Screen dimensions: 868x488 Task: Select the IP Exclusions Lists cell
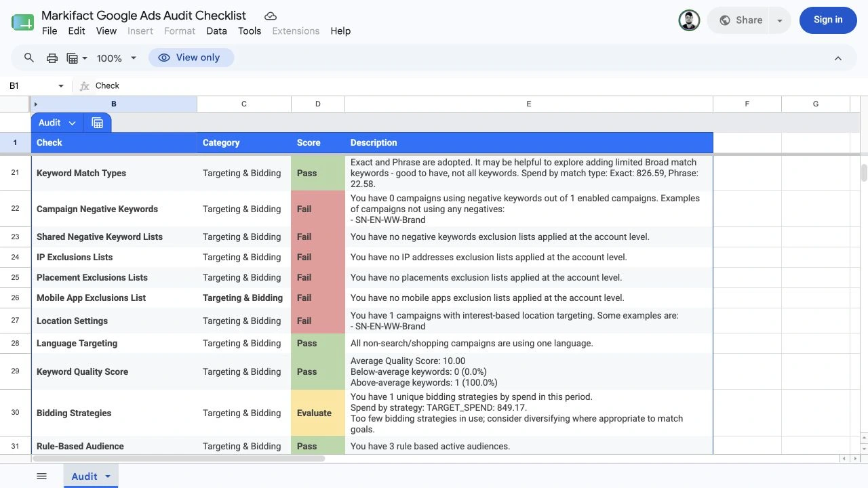click(114, 258)
